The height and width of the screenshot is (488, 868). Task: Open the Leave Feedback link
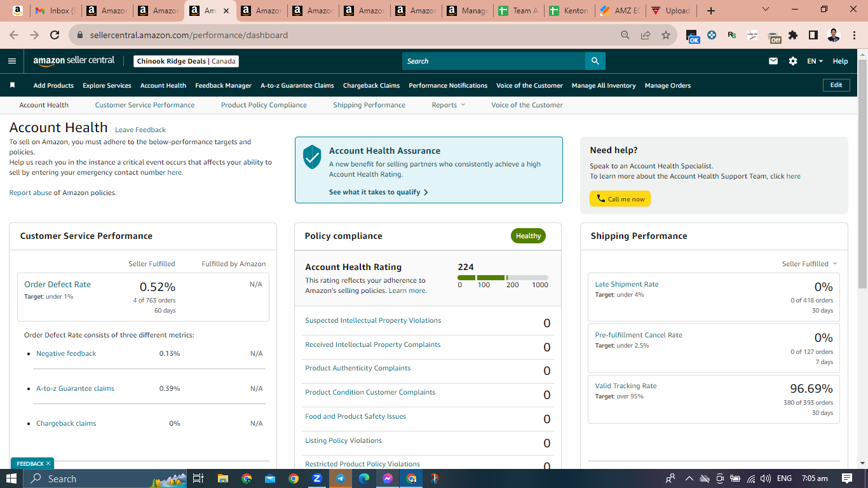click(x=140, y=130)
